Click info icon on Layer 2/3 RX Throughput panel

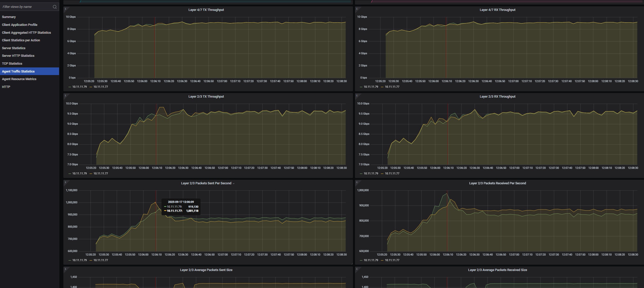click(x=357, y=96)
